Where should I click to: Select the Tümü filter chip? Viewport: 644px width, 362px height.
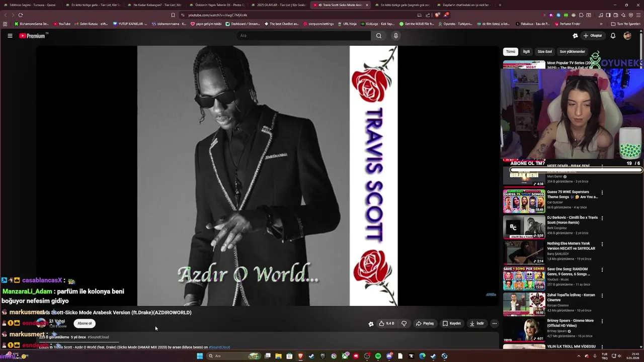[x=511, y=51]
